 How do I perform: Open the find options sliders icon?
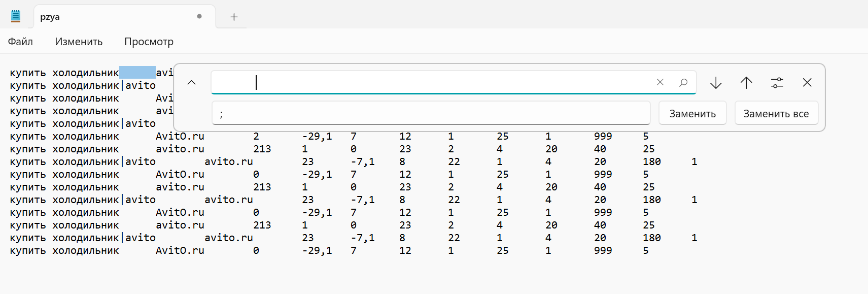(777, 82)
